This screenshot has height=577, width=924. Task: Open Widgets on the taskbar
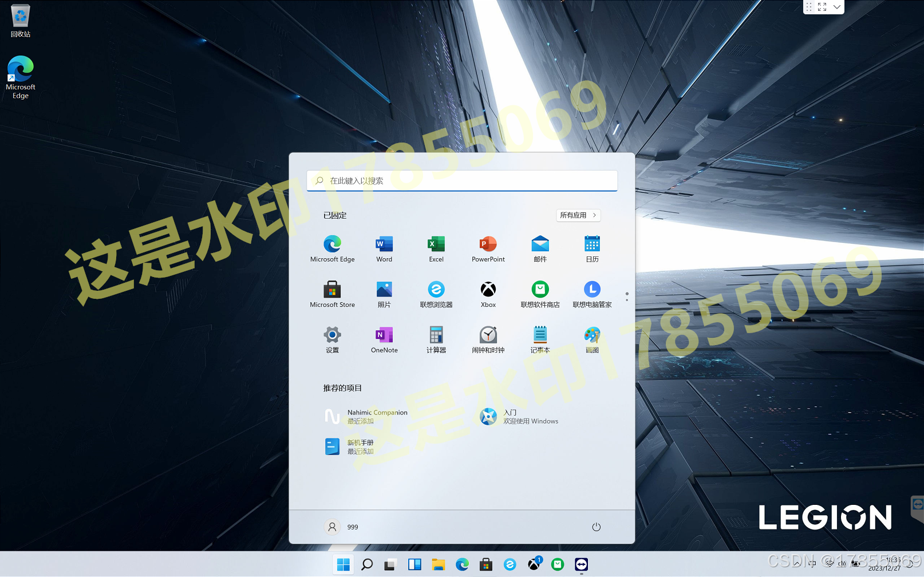click(414, 564)
